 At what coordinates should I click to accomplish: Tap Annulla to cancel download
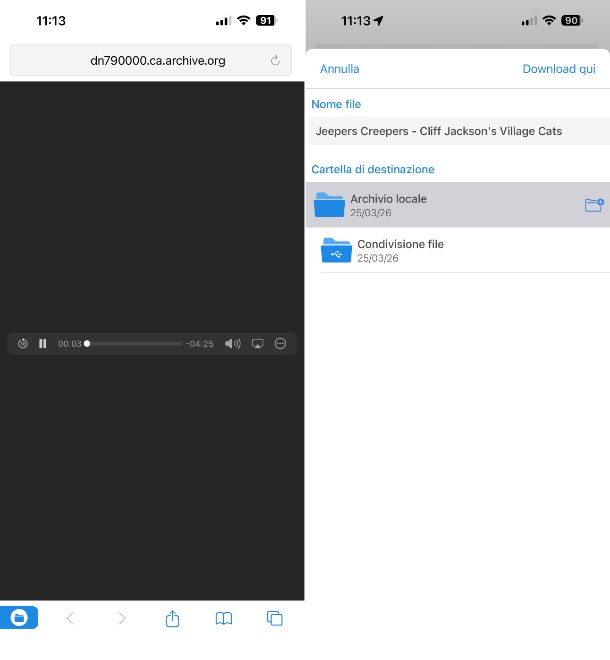(339, 69)
